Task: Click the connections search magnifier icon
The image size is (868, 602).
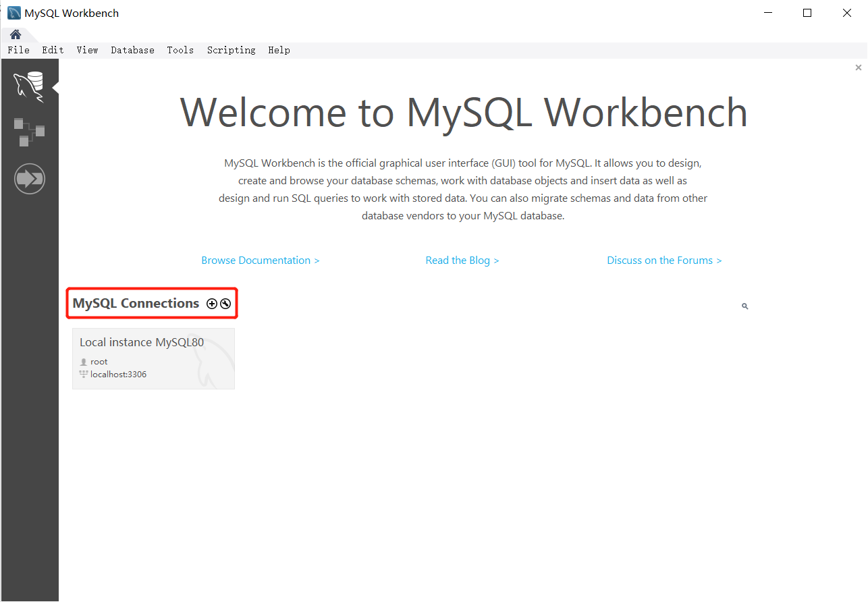Action: coord(745,306)
